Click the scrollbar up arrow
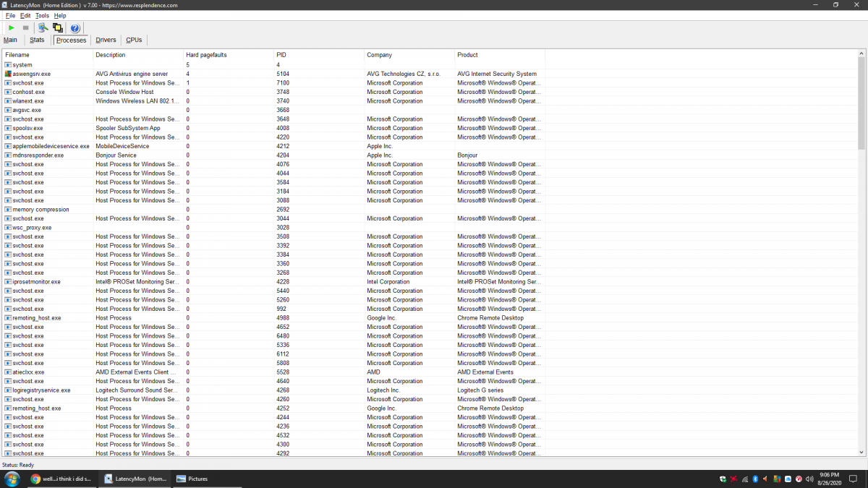The width and height of the screenshot is (868, 488). [861, 54]
